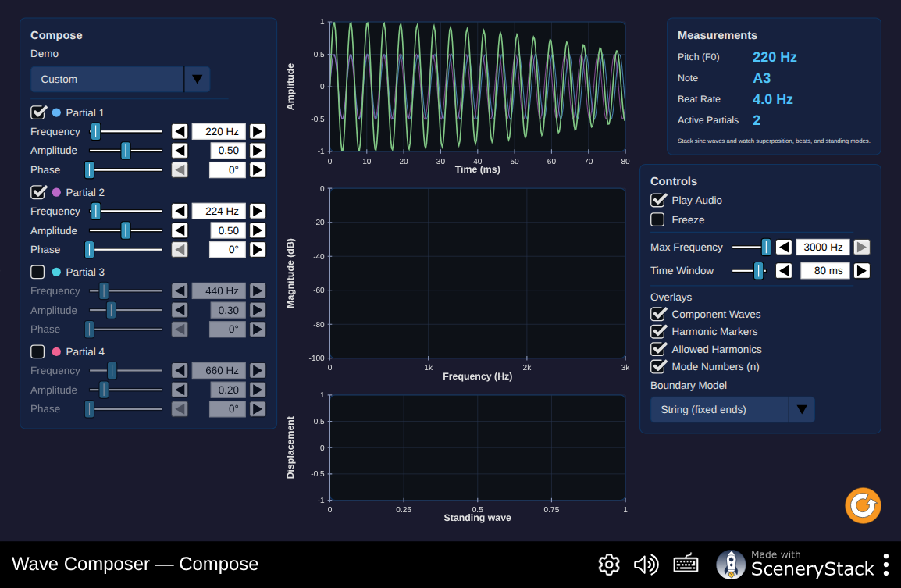901x588 pixels.
Task: Click Partial 1 amplitude slider thumb
Action: (125, 151)
